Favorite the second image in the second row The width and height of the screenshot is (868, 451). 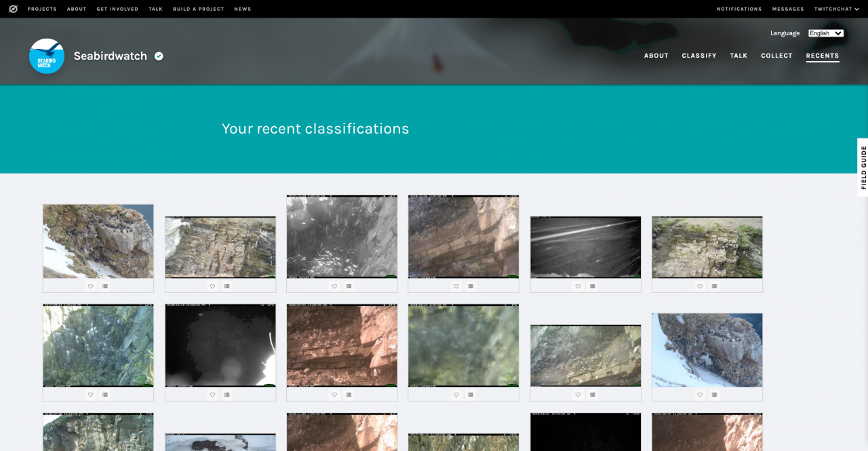212,395
